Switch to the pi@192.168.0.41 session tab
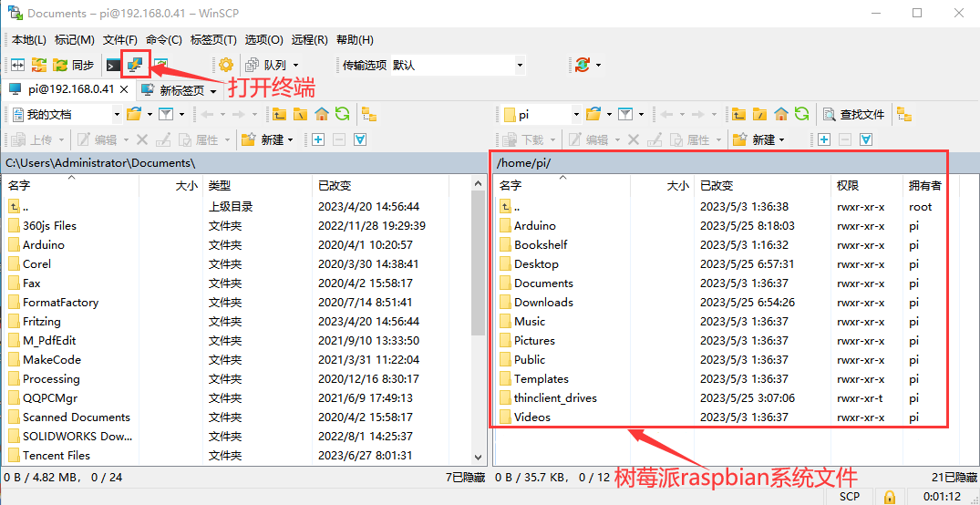Screen dimensions: 980x505 [x=62, y=89]
